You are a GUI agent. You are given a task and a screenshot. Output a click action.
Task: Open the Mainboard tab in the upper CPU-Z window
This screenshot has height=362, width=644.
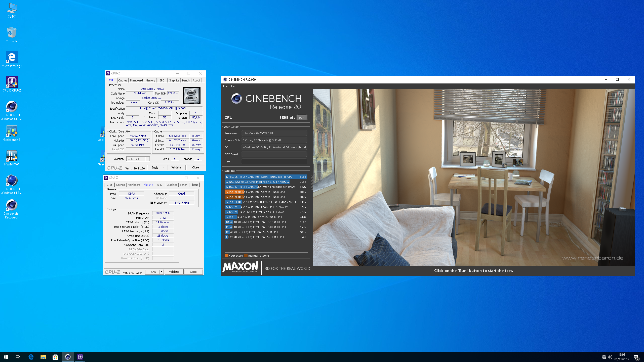(136, 80)
